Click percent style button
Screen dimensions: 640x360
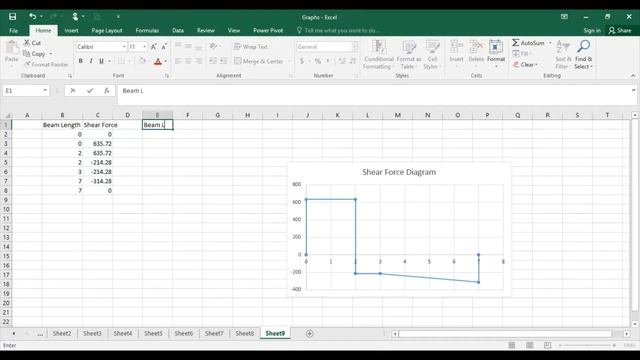pos(318,61)
